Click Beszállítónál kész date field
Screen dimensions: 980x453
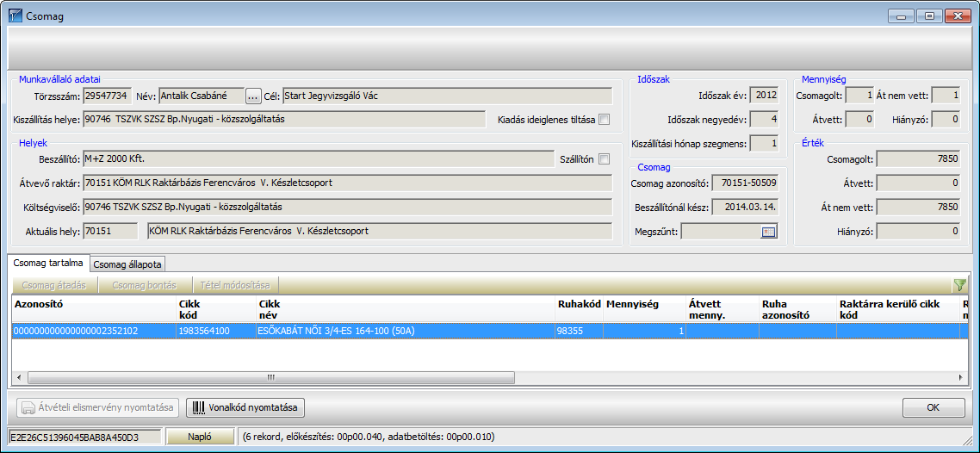point(745,207)
